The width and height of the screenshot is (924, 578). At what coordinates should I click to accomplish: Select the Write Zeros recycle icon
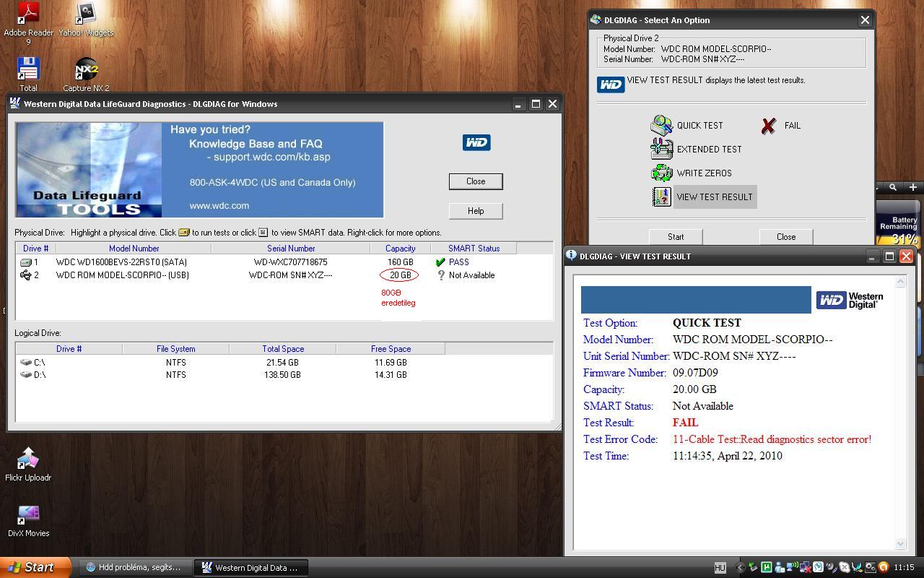(661, 173)
